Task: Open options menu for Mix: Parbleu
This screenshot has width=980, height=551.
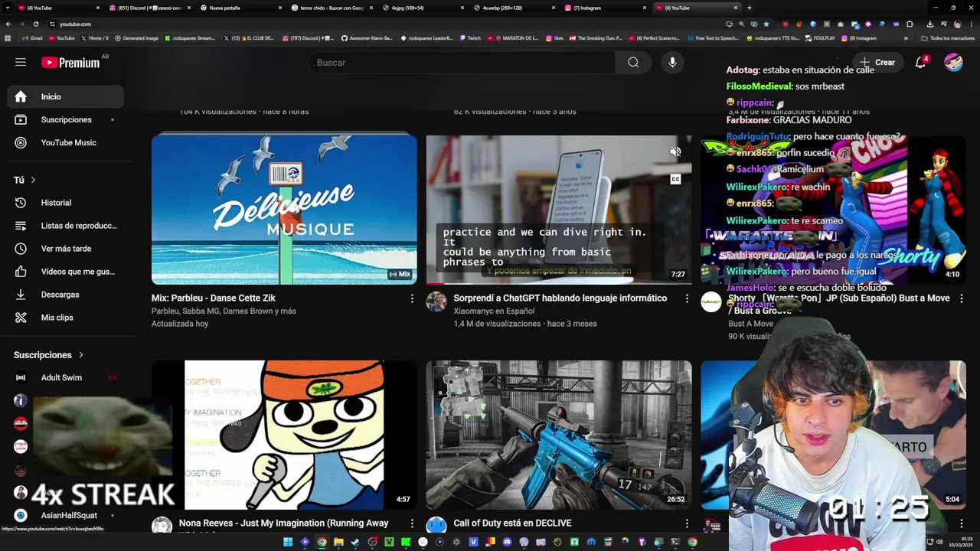Action: (x=412, y=298)
